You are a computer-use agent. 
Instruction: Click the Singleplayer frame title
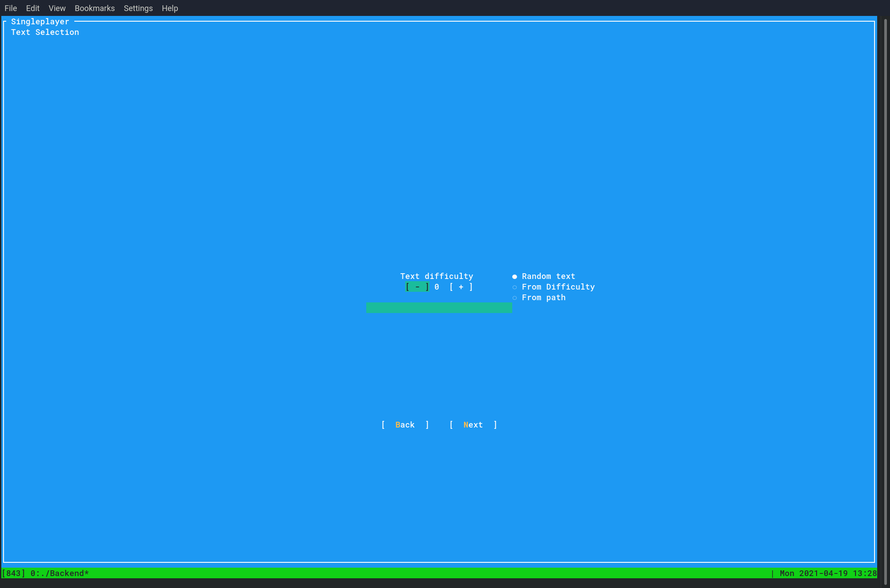tap(40, 22)
